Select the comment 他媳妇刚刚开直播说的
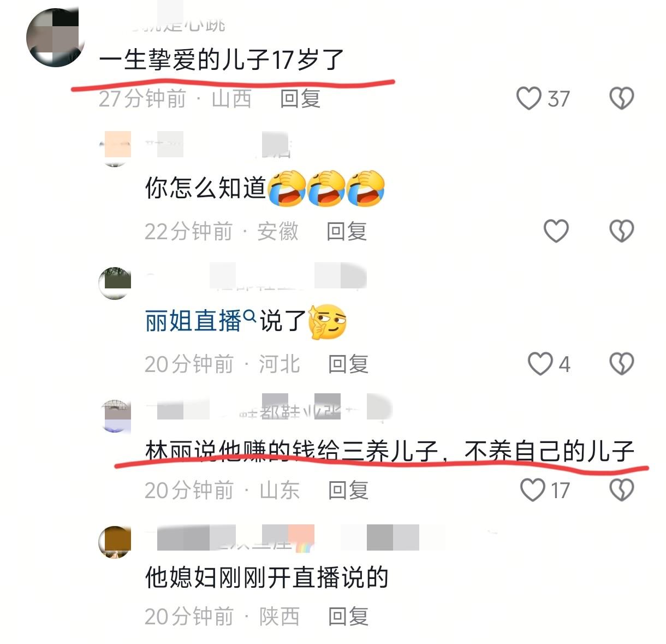The height and width of the screenshot is (644, 666). [266, 578]
